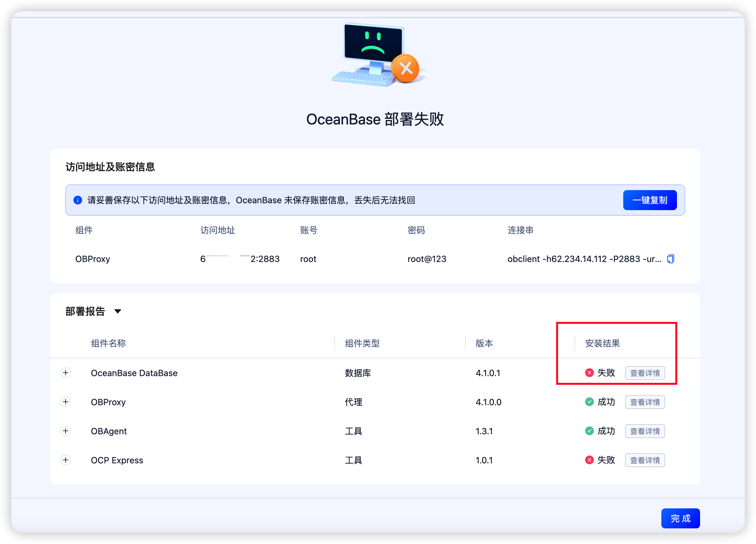Image resolution: width=756 pixels, height=544 pixels.
Task: Click red failure icon for OceanBase DataBase
Action: [589, 373]
